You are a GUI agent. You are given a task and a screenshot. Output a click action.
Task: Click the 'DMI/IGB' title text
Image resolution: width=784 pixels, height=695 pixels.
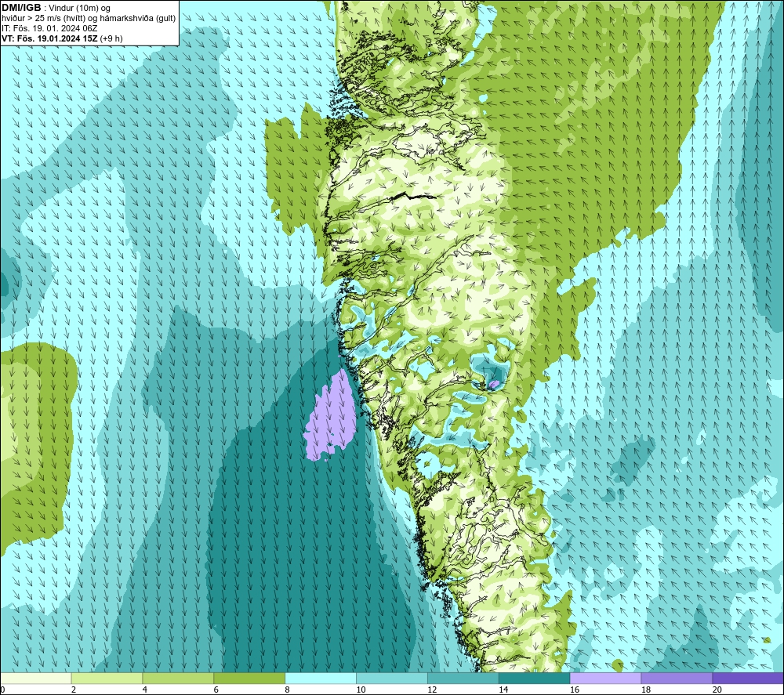(21, 8)
